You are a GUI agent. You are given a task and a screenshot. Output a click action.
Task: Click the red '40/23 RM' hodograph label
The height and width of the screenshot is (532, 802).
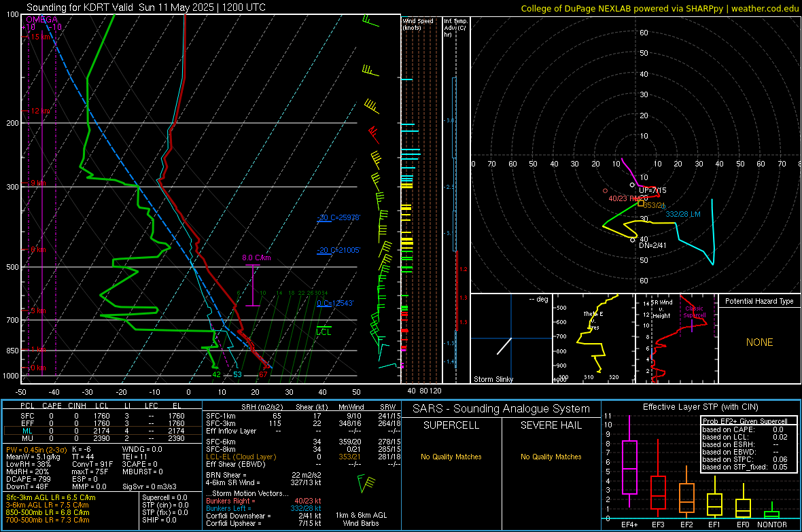(x=624, y=198)
